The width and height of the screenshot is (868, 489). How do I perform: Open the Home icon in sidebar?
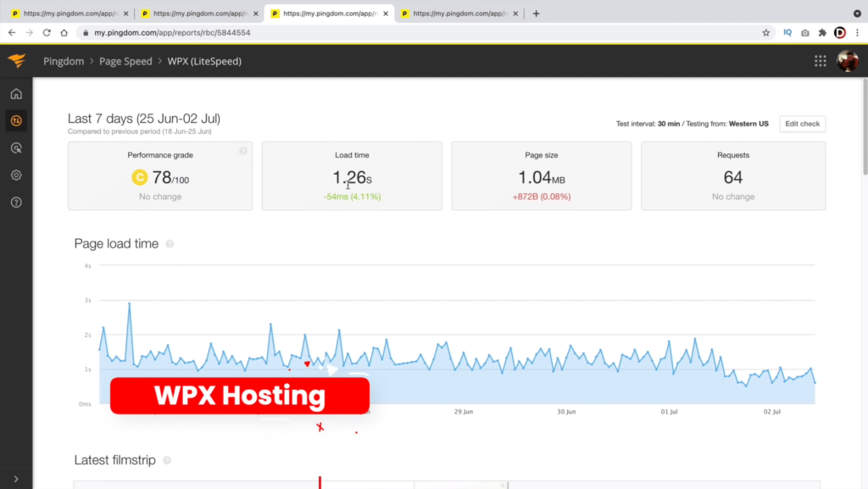point(16,93)
